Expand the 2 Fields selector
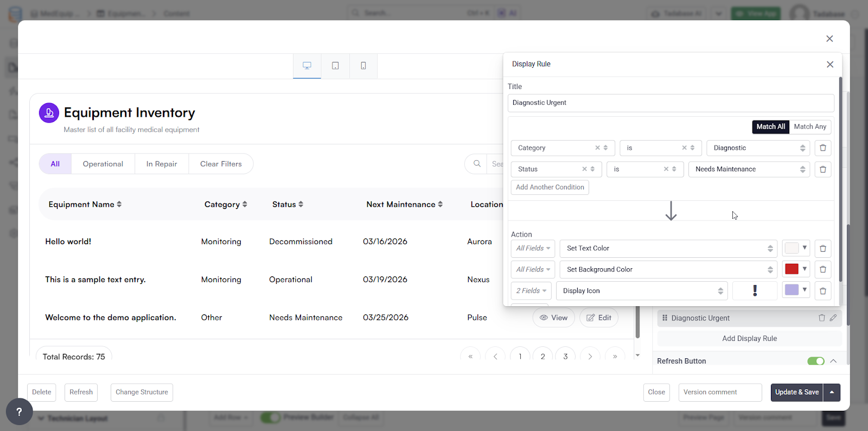The height and width of the screenshot is (431, 868). pos(531,291)
